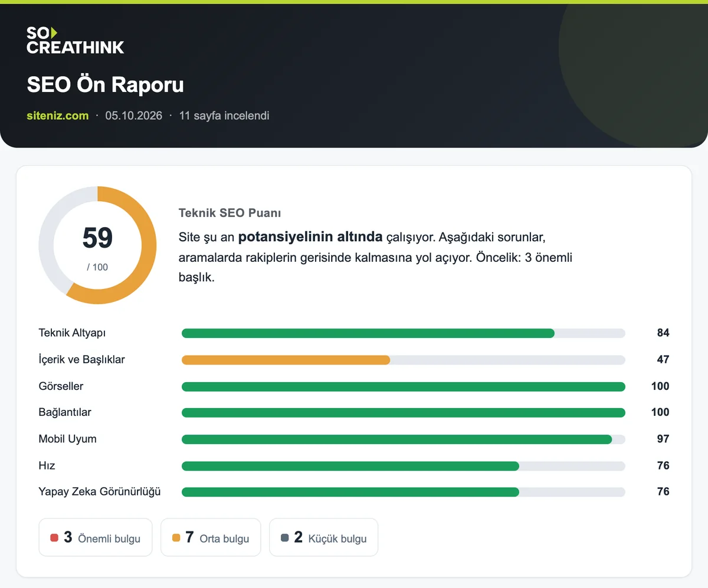The image size is (708, 588).
Task: Select the 2 Küçük bulgu badge
Action: [324, 537]
